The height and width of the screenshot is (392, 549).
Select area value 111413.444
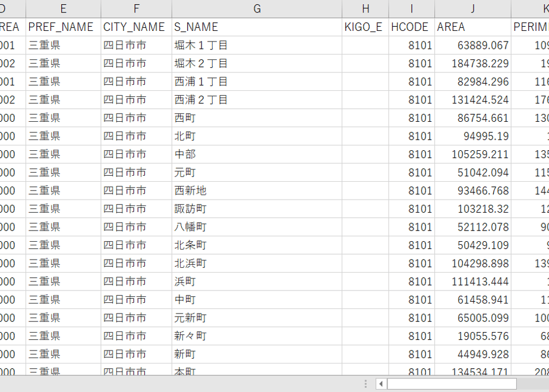473,282
